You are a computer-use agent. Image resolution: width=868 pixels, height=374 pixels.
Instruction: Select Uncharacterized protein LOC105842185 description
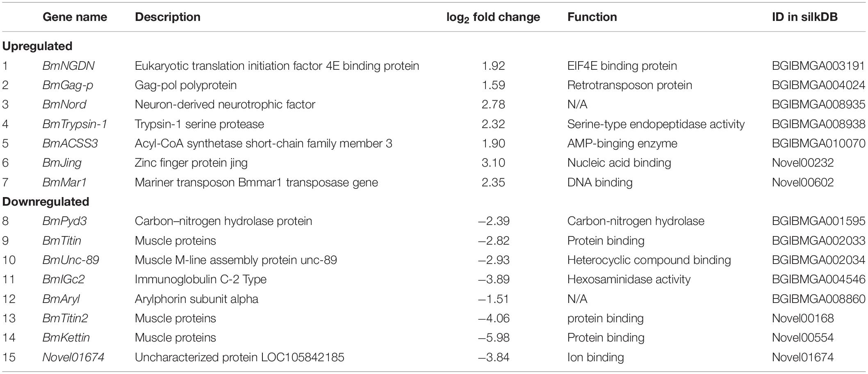(x=239, y=357)
